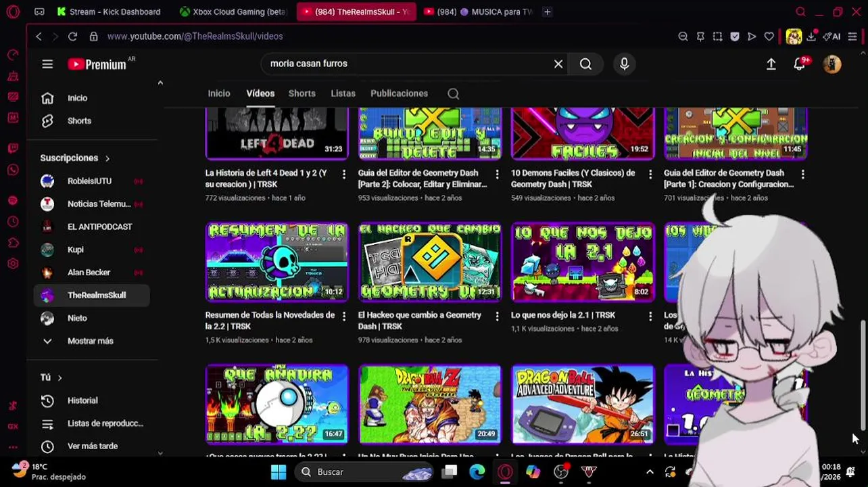Image resolution: width=868 pixels, height=487 pixels.
Task: Select the Videos channel tab
Action: point(260,93)
